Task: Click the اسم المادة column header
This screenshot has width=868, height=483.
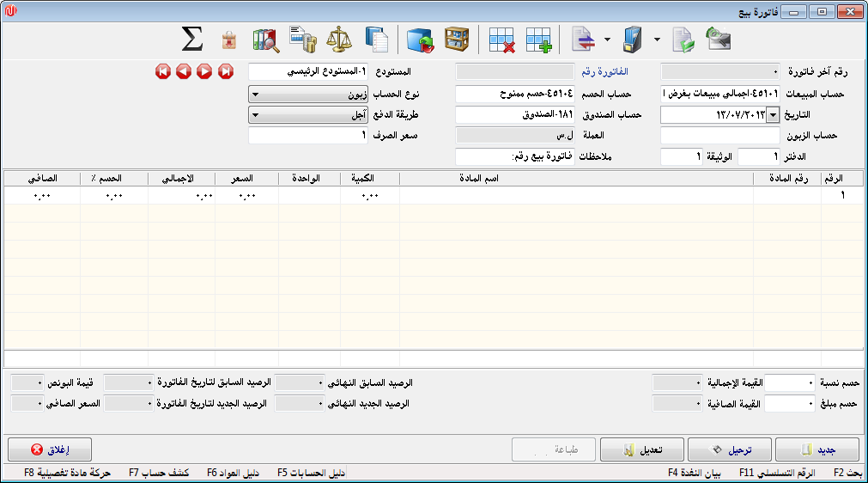Action: coord(576,179)
